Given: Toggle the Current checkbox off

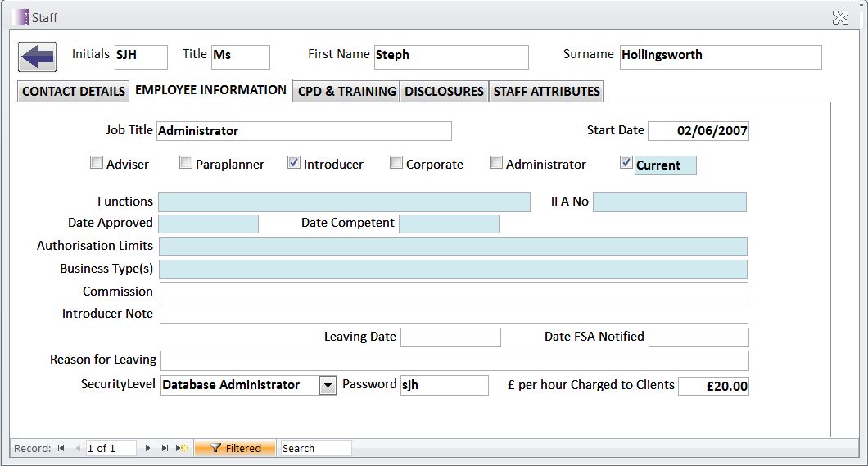Looking at the screenshot, I should coord(627,163).
